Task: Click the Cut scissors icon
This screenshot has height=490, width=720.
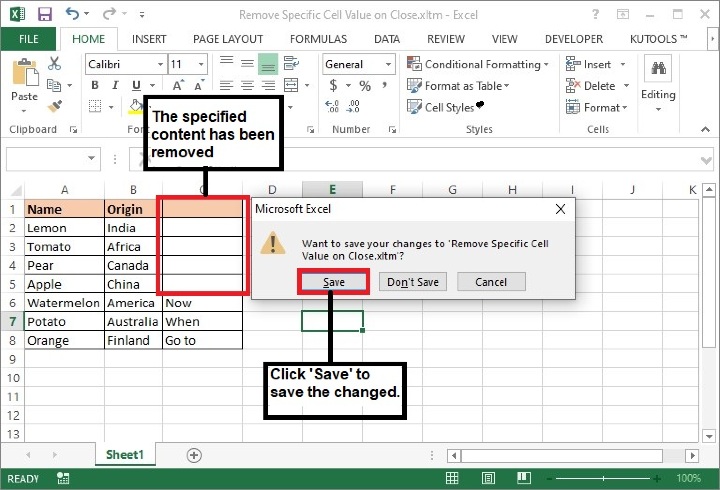Action: point(54,63)
